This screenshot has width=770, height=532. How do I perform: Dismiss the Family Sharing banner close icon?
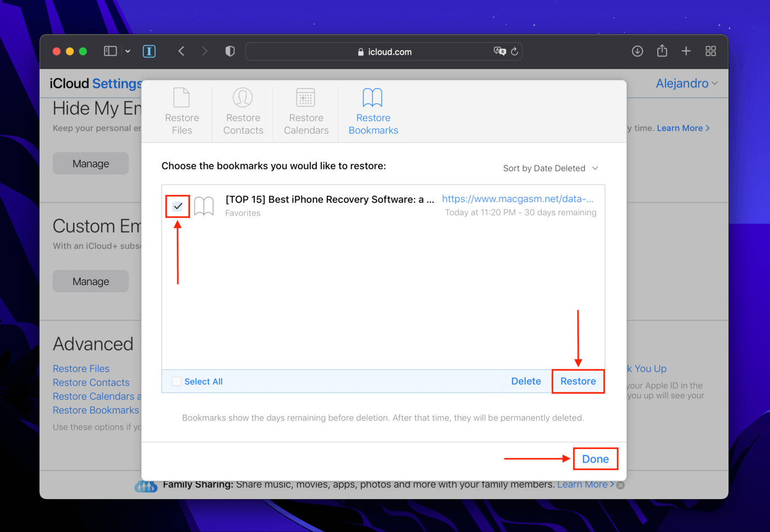click(620, 485)
